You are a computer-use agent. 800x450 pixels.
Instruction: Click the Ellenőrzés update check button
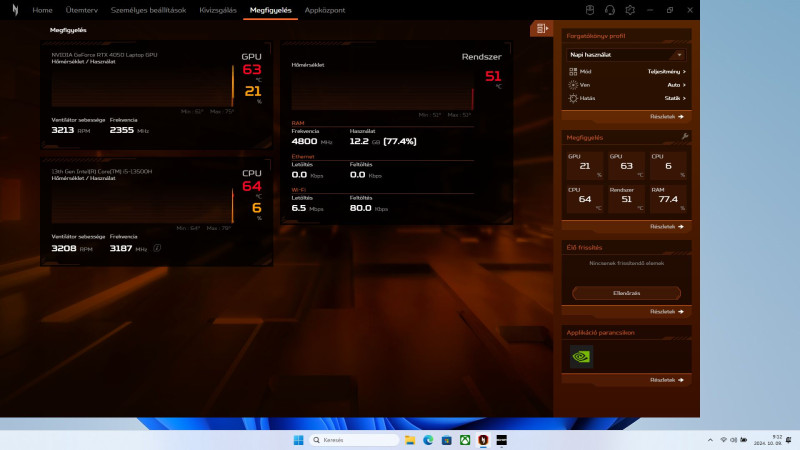tap(626, 293)
